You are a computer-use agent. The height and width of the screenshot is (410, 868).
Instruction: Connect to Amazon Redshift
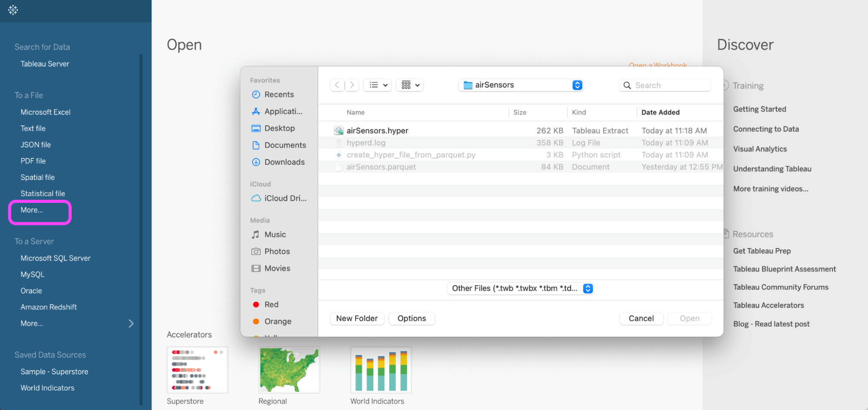[49, 307]
